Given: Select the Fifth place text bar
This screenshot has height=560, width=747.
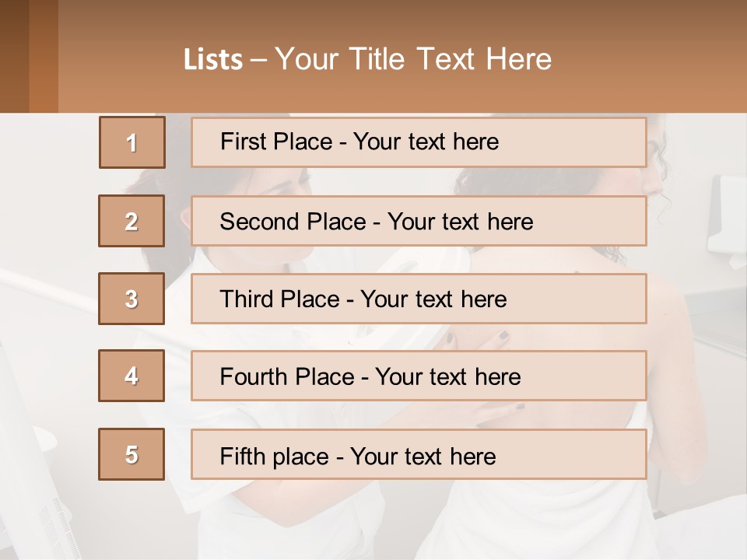Looking at the screenshot, I should [x=419, y=453].
